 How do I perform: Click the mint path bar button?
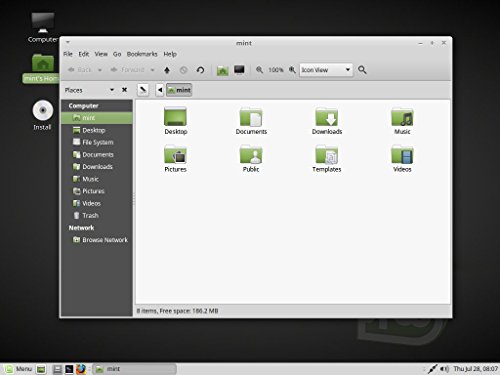(x=179, y=90)
